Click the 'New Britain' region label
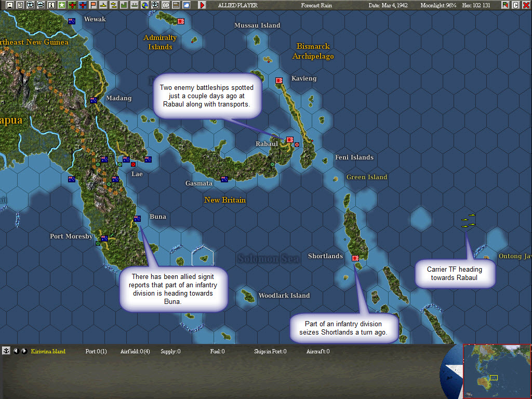Screen dimensions: 532x399 click(225, 200)
